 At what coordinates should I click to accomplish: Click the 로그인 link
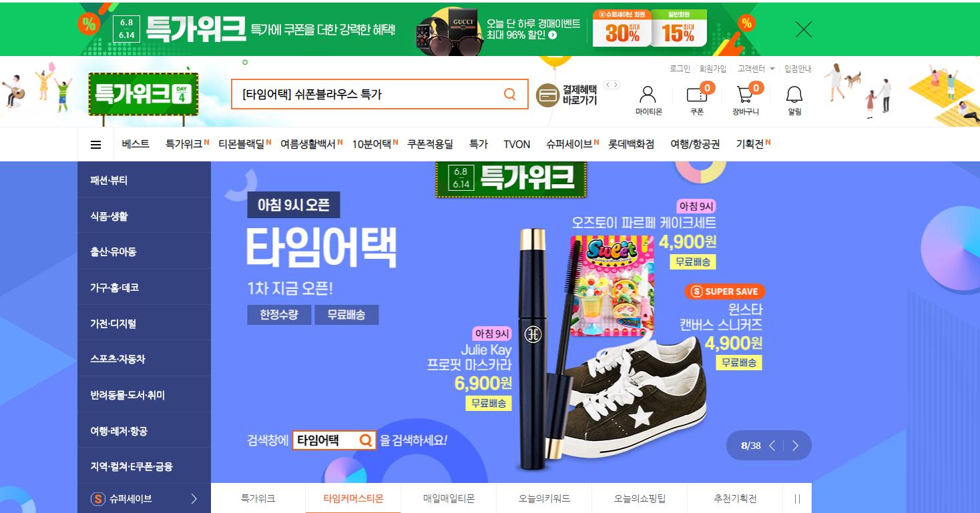pyautogui.click(x=680, y=69)
